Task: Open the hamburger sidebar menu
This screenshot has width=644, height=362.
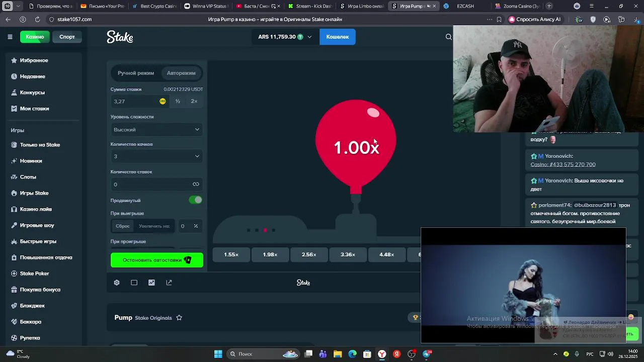Action: pos(10,37)
